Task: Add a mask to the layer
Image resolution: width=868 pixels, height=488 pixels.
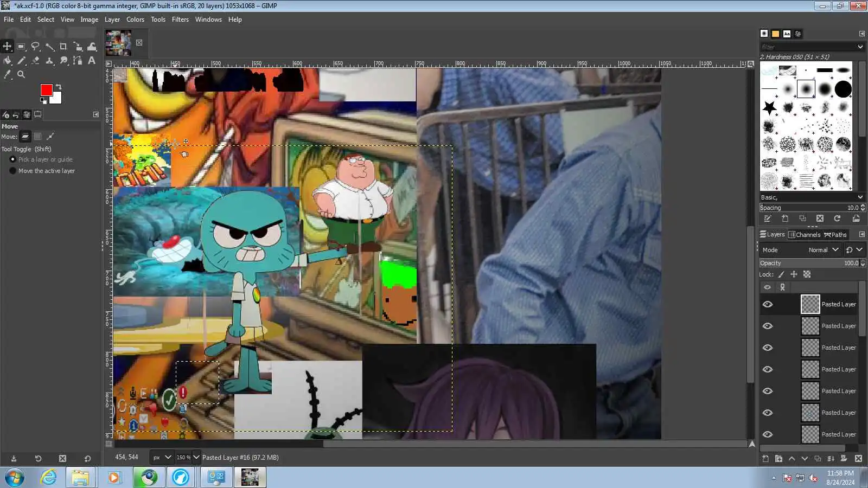Action: pyautogui.click(x=844, y=459)
